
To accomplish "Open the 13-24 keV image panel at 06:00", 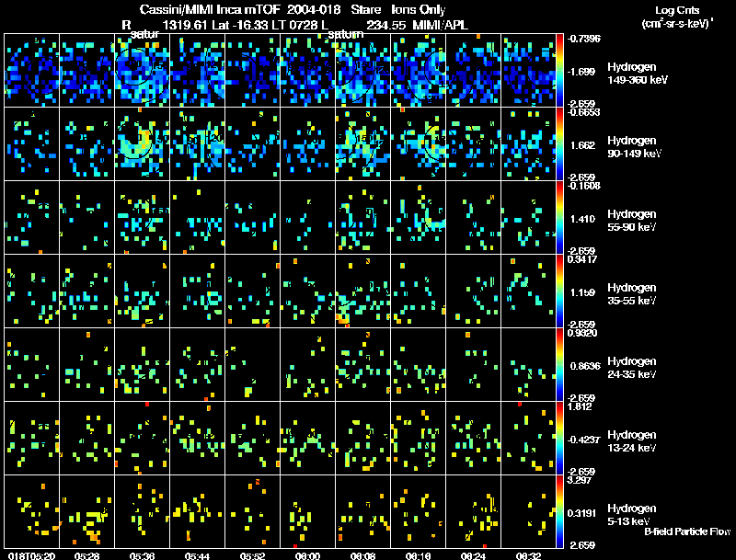I will click(308, 439).
